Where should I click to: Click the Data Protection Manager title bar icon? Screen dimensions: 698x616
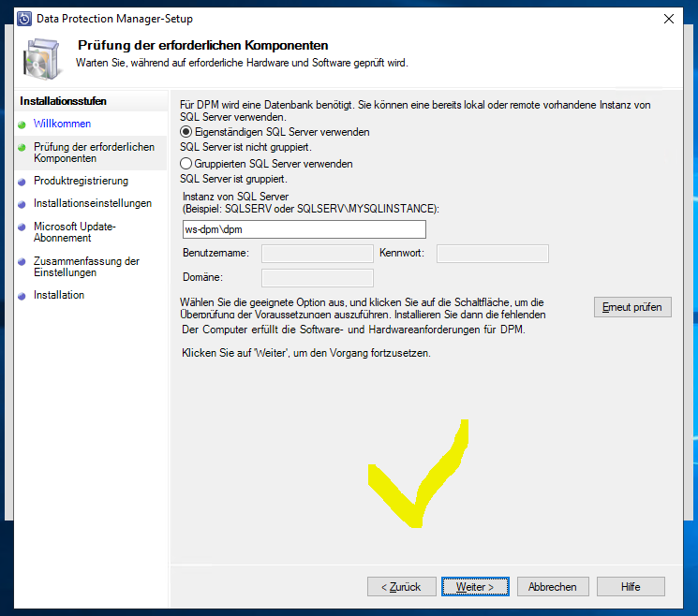(x=24, y=19)
